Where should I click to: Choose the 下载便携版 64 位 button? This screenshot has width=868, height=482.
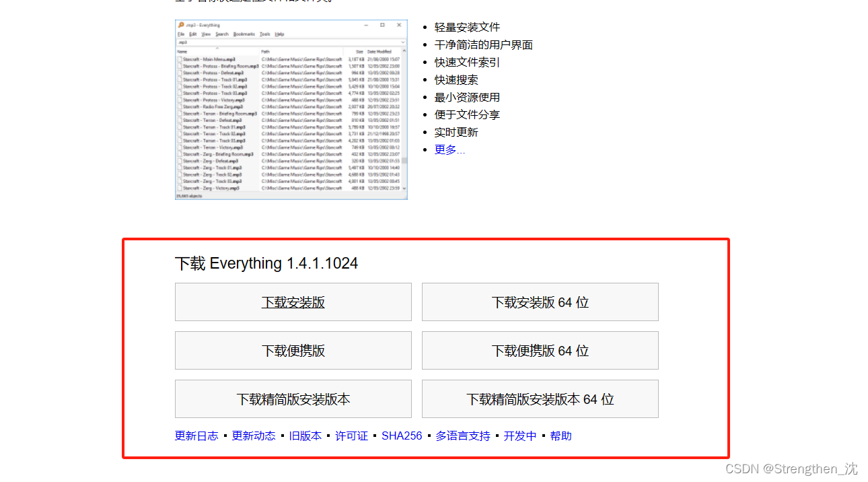pyautogui.click(x=540, y=351)
